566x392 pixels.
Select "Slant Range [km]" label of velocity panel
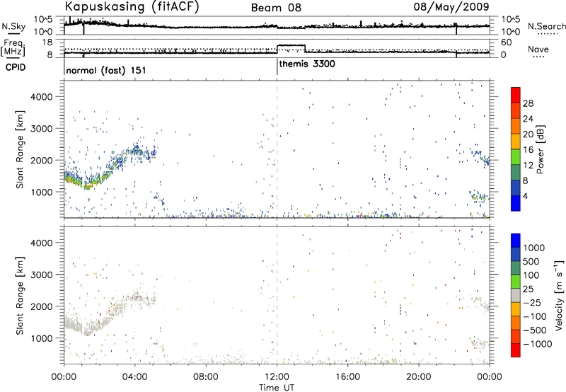20,296
